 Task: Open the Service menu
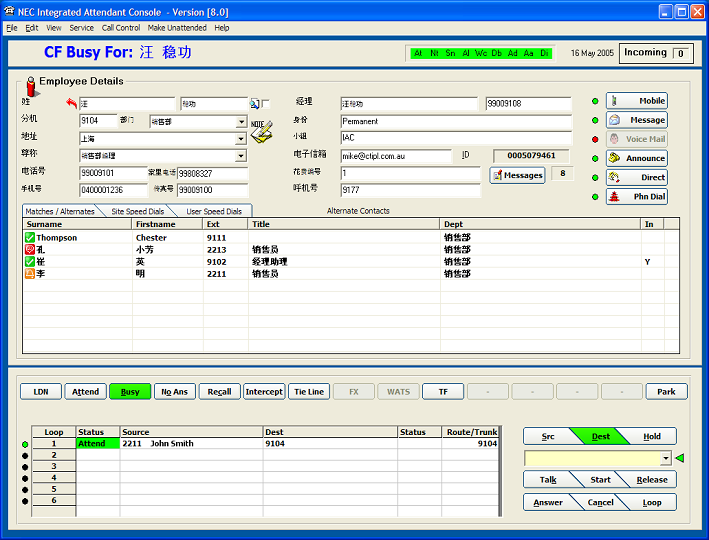click(81, 28)
